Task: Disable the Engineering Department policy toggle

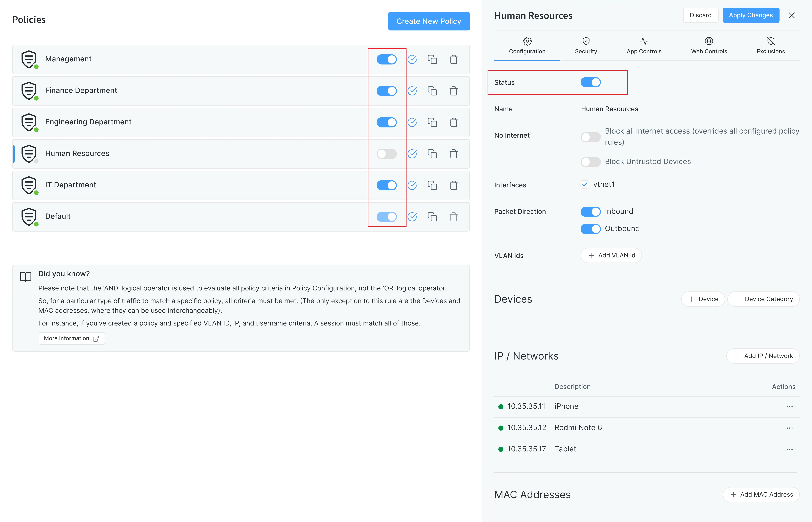Action: pyautogui.click(x=386, y=122)
